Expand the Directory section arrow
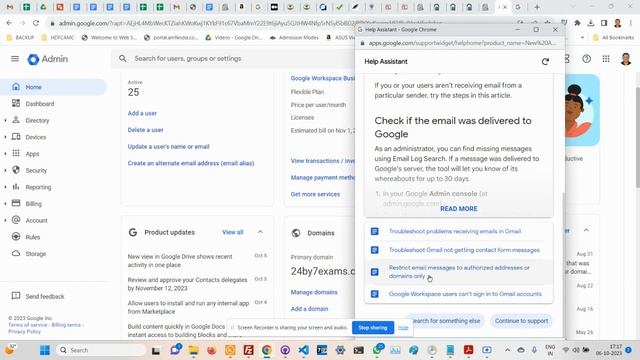This screenshot has width=640, height=360. coord(5,120)
